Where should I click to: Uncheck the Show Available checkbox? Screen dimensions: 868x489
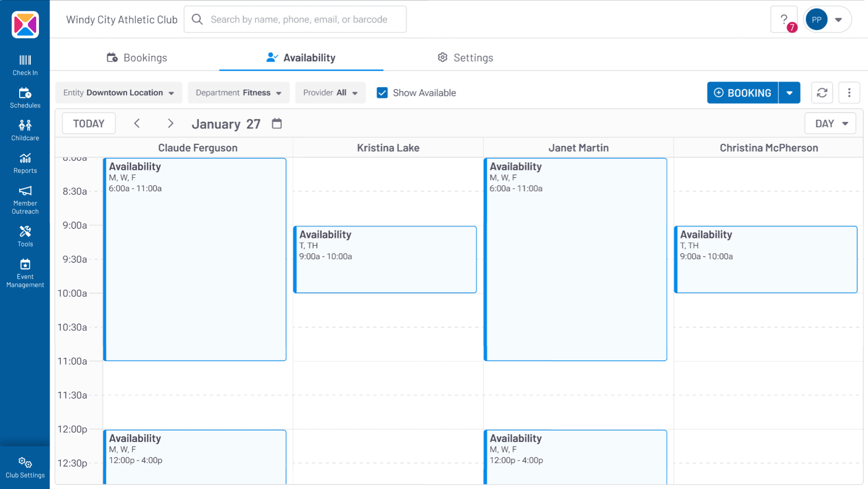point(382,92)
